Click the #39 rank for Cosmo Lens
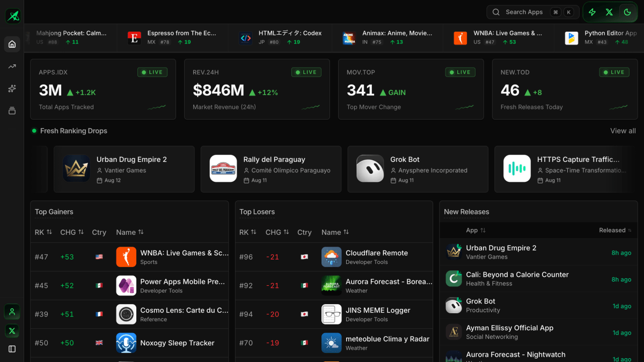This screenshot has width=644, height=362. pyautogui.click(x=41, y=314)
